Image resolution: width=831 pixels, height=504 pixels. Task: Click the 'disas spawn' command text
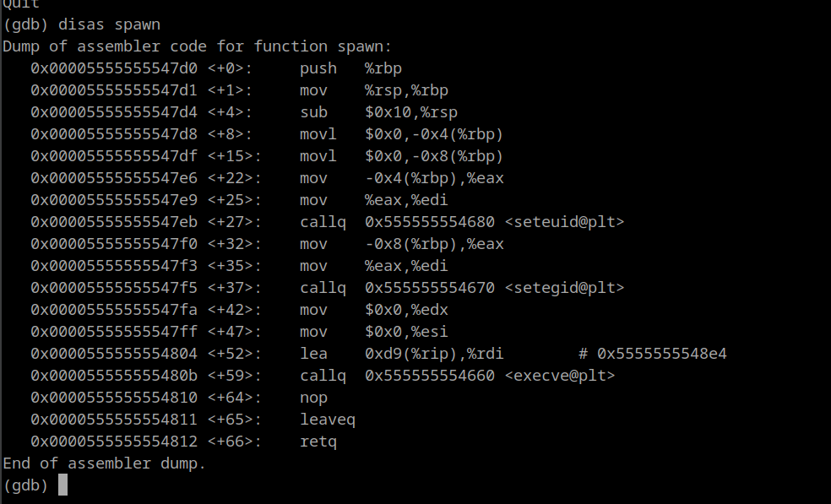coord(109,24)
